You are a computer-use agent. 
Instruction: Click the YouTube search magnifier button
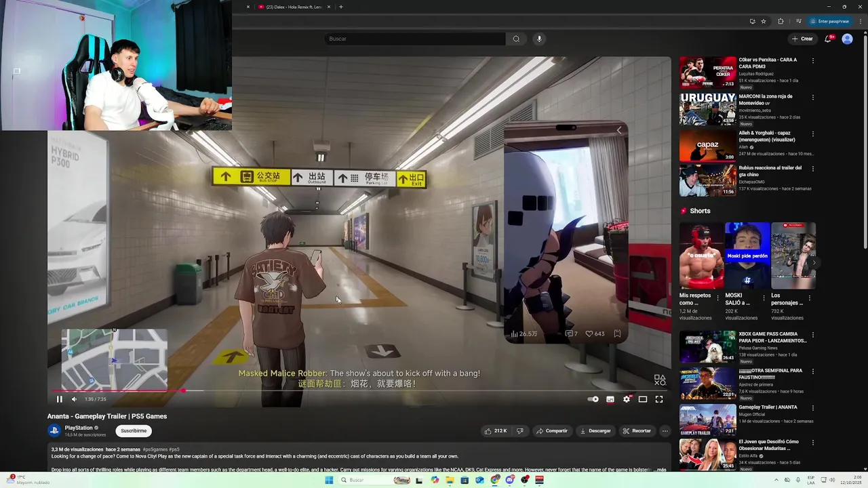pos(516,39)
